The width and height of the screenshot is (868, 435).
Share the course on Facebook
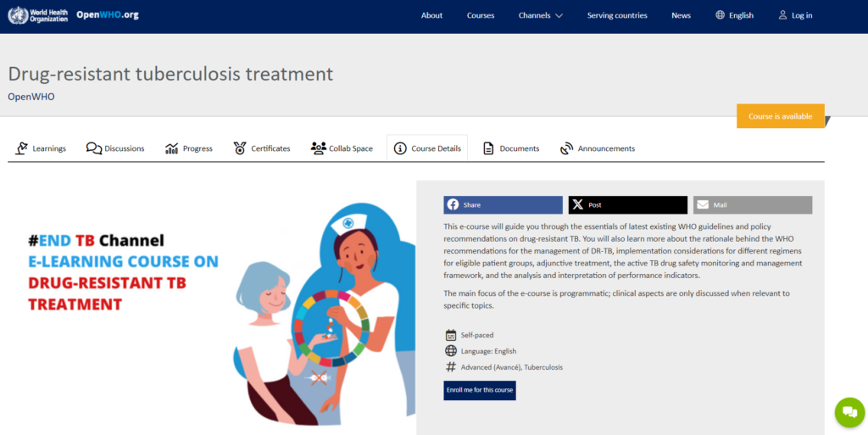(x=503, y=204)
